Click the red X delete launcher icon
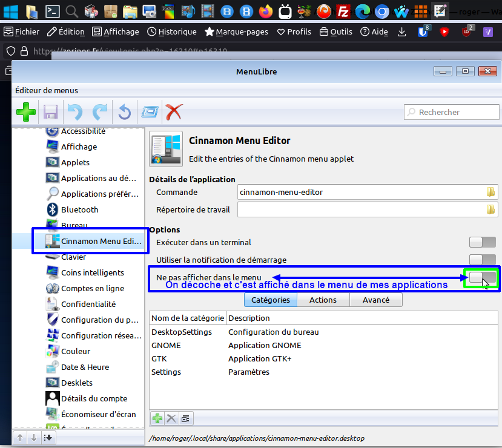This screenshot has width=502, height=448. pyautogui.click(x=174, y=112)
